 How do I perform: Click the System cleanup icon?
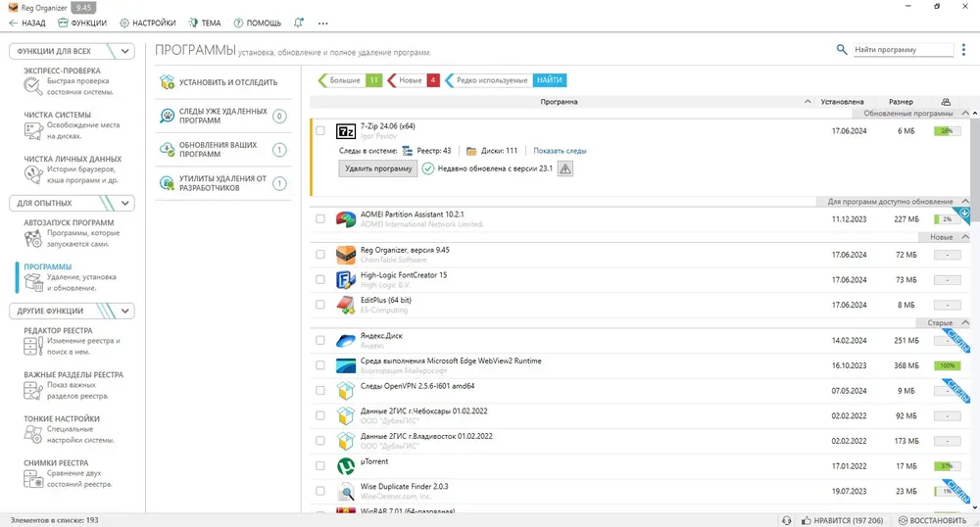click(32, 130)
